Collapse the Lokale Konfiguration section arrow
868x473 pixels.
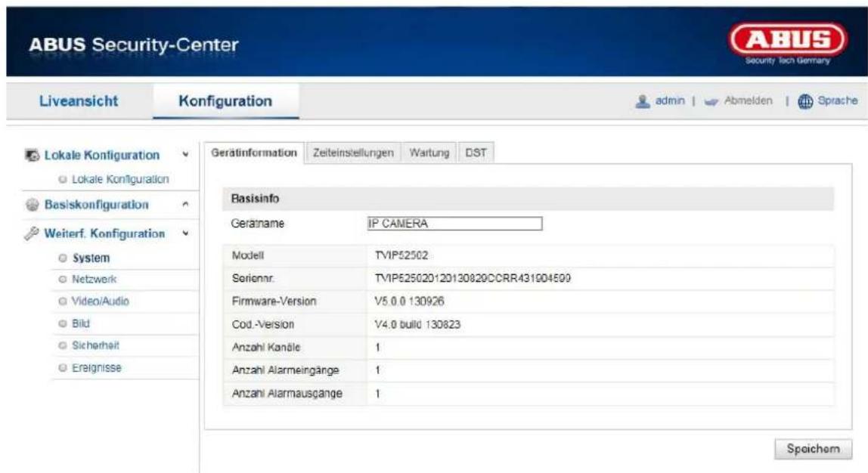point(185,156)
